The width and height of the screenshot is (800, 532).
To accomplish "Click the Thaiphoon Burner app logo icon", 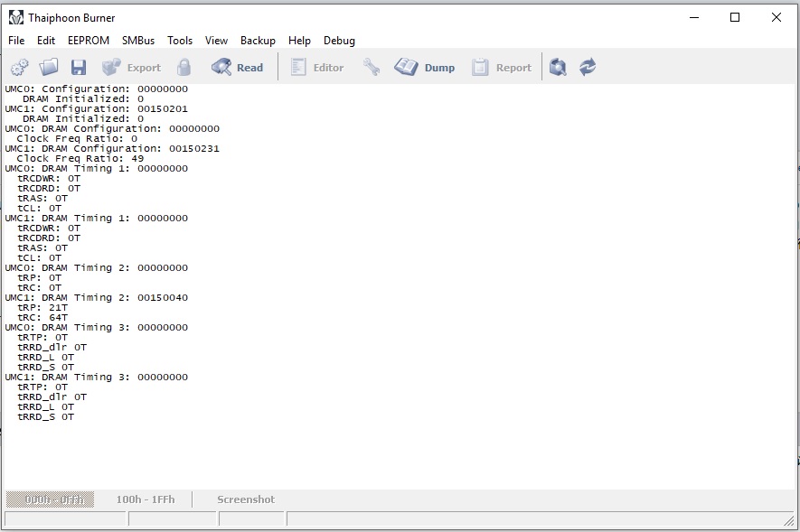I will [15, 18].
